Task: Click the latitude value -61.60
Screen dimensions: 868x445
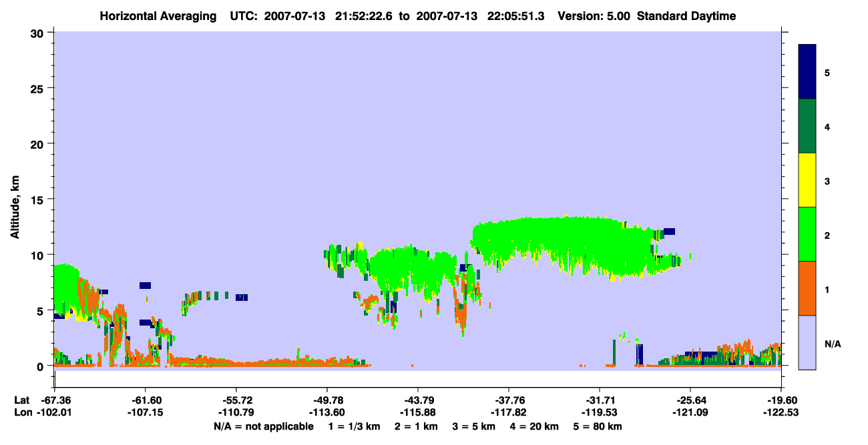Action: [145, 400]
